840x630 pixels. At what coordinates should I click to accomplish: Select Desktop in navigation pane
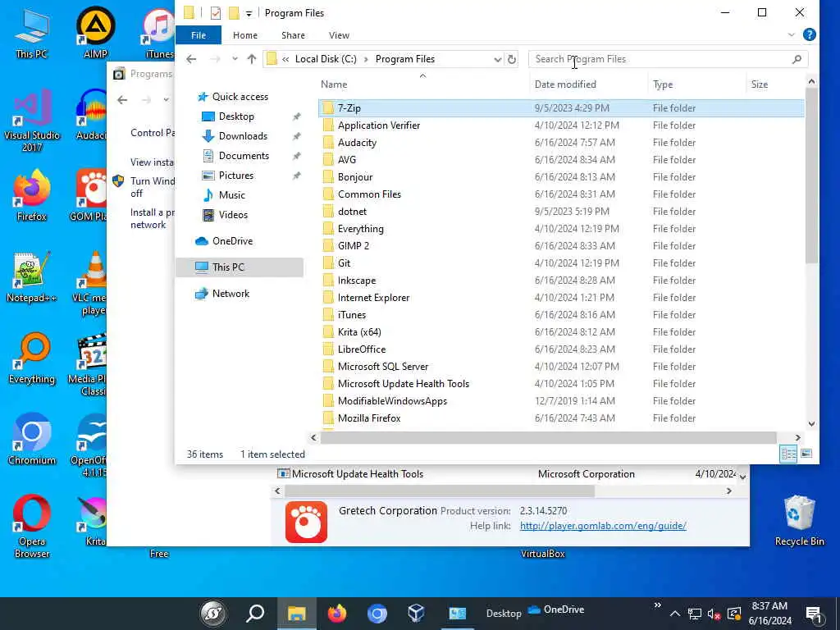coord(236,116)
